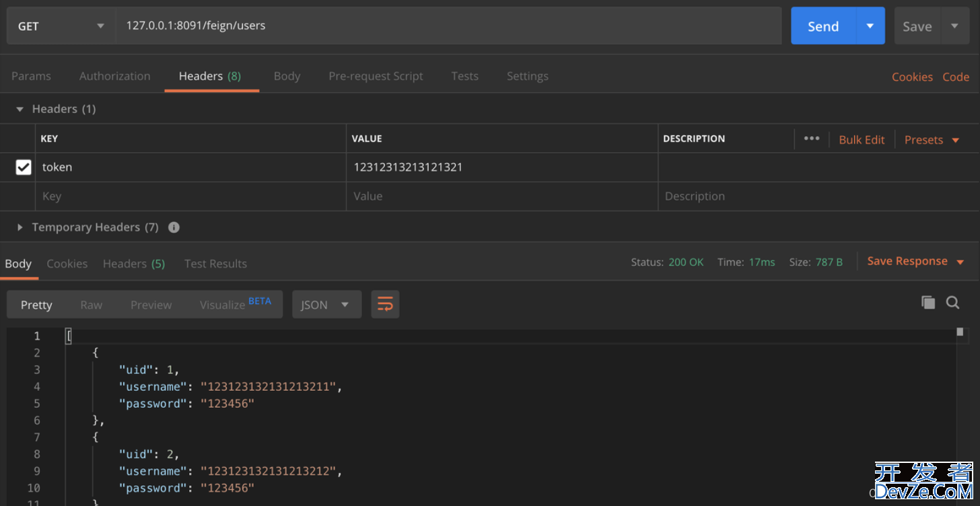Select the Raw view mode

[91, 305]
